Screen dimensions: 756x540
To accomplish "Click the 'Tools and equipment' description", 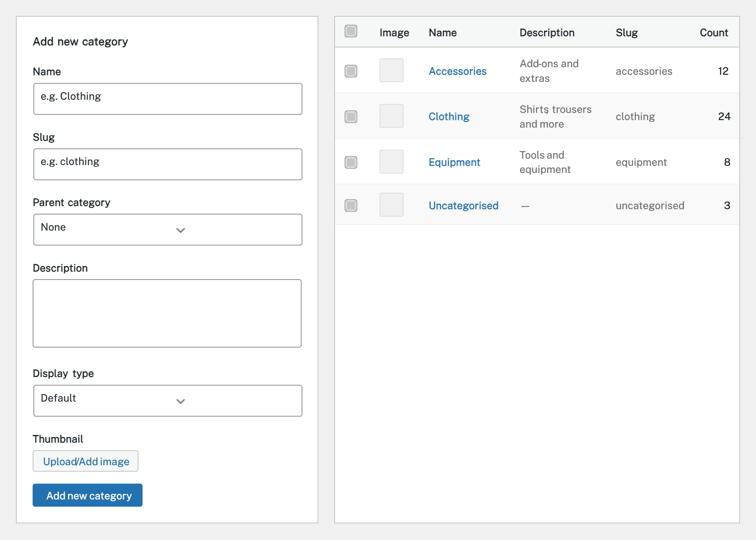I will point(545,162).
